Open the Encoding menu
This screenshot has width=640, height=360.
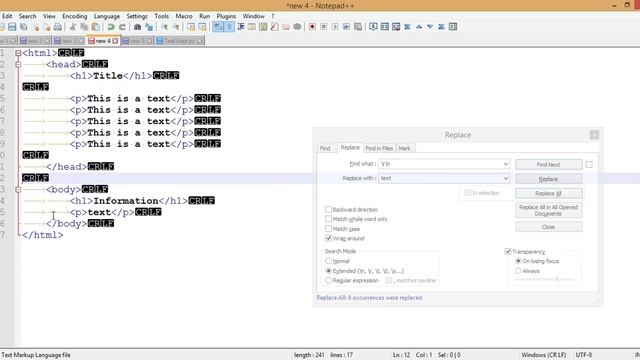coord(75,16)
